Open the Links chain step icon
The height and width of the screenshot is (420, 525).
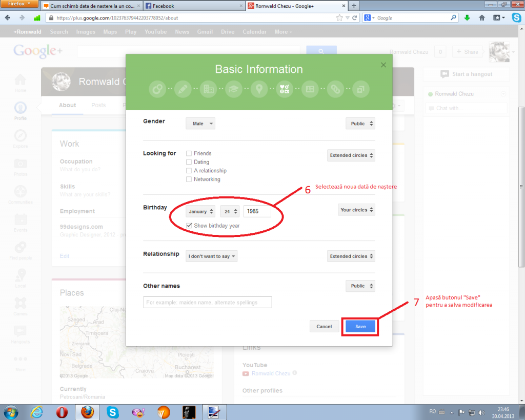point(335,89)
